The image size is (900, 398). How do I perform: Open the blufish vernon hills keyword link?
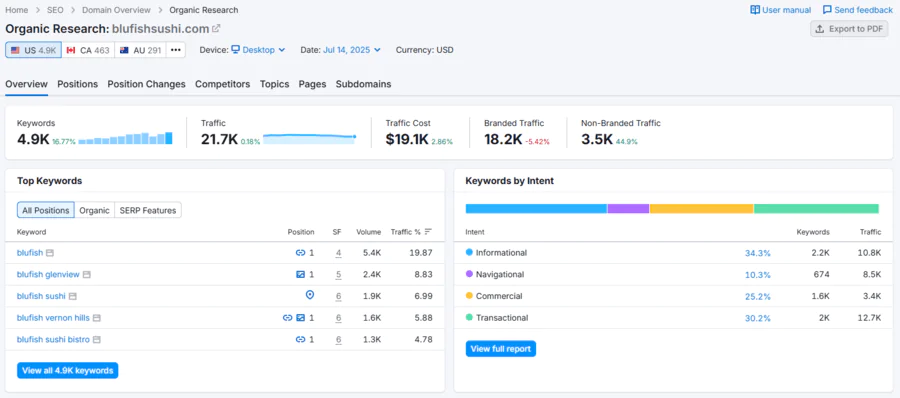click(x=53, y=318)
